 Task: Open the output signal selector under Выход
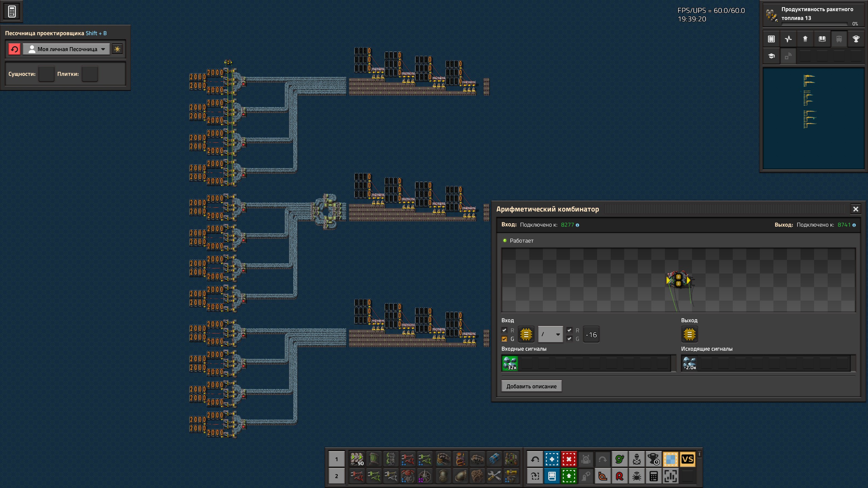(x=689, y=334)
